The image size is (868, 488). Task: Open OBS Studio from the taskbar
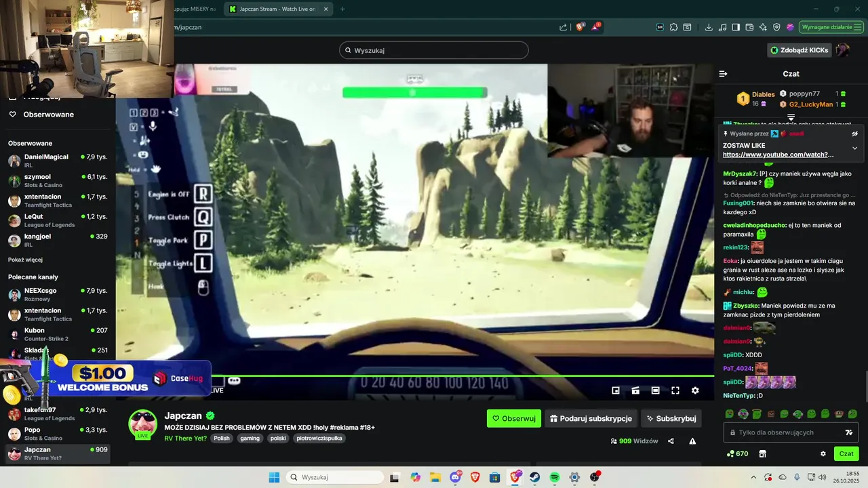click(x=595, y=477)
